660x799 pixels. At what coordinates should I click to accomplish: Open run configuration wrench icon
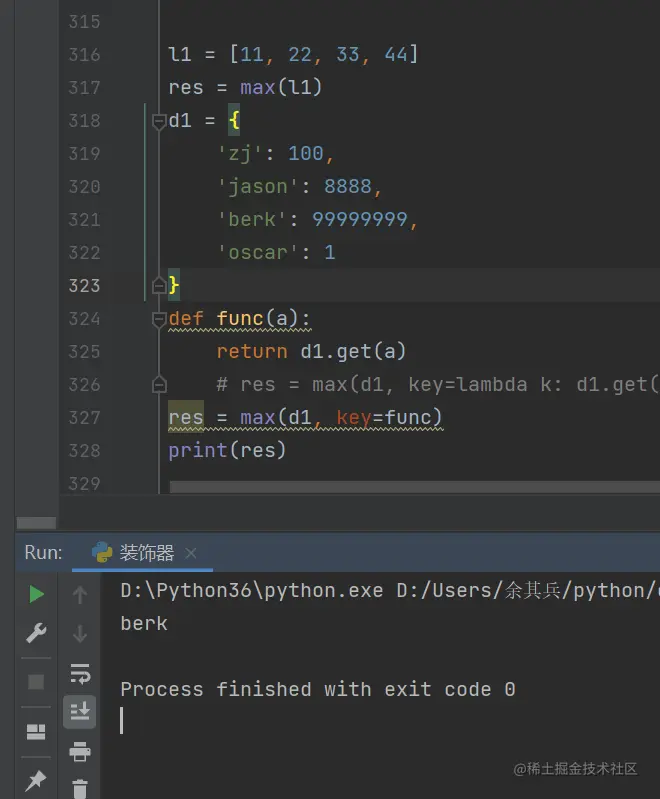click(x=36, y=633)
